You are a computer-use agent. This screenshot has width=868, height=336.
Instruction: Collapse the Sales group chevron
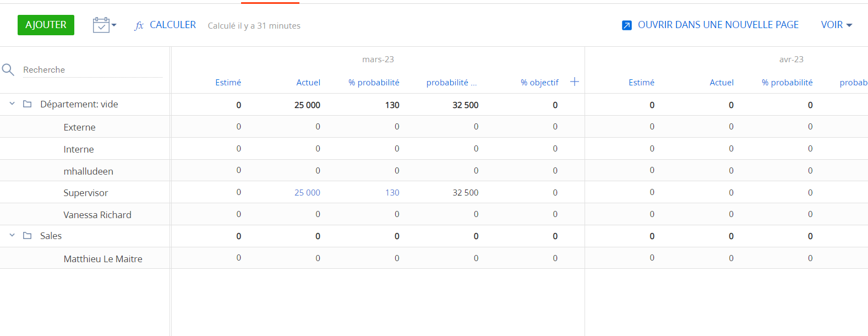coord(12,235)
